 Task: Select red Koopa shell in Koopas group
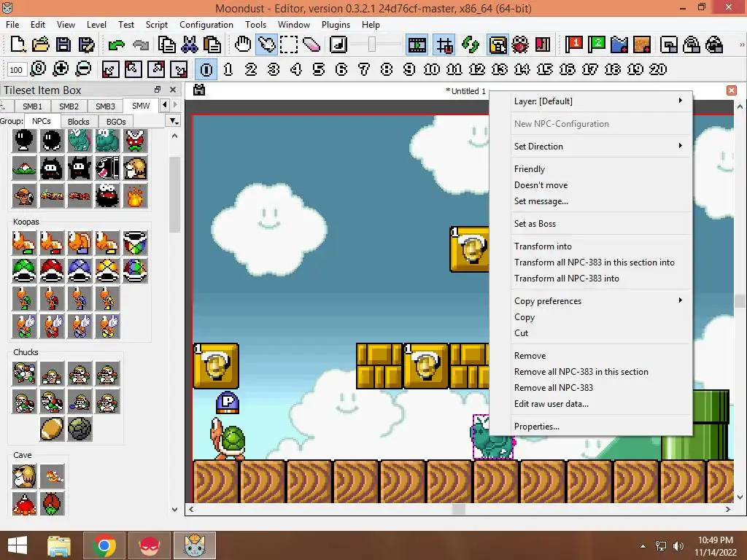pyautogui.click(x=52, y=271)
